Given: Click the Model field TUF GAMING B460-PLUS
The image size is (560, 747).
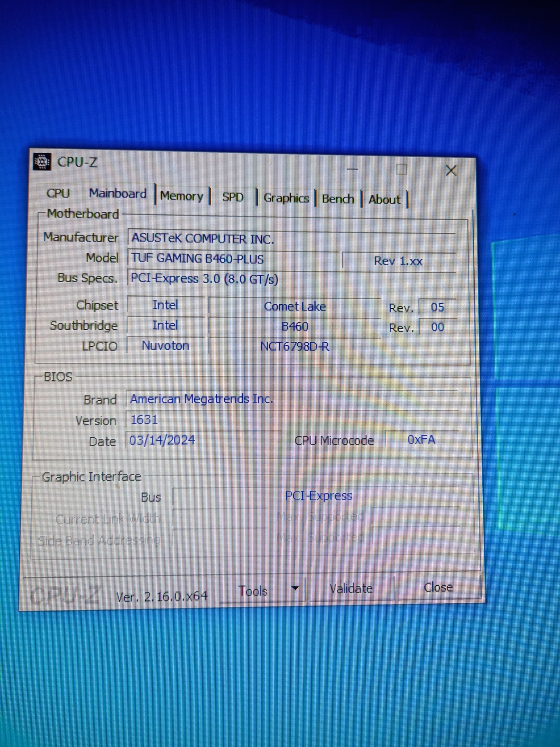Looking at the screenshot, I should click(x=233, y=259).
